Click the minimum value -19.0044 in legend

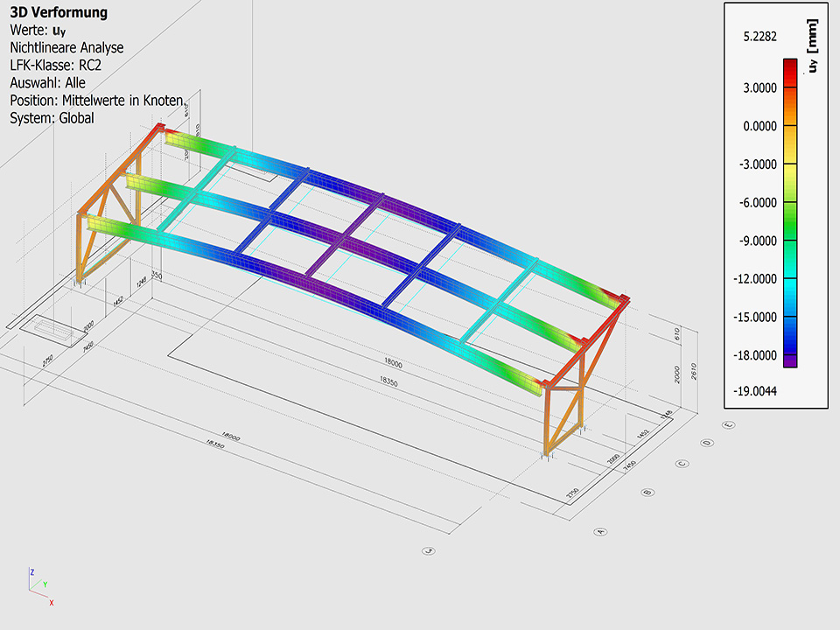pos(759,390)
